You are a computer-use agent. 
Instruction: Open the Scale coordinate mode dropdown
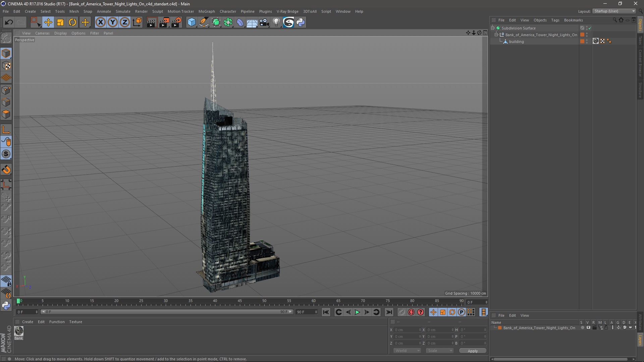click(440, 351)
